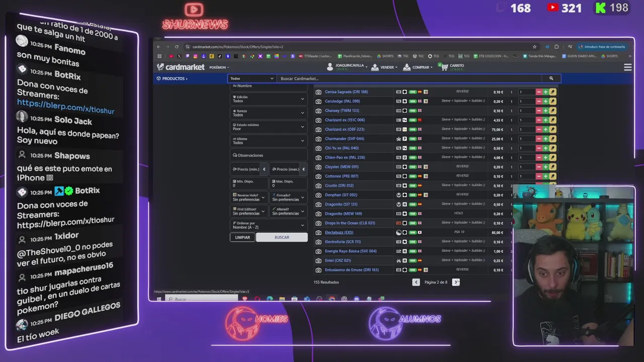The height and width of the screenshot is (362, 644).
Task: Open the File Explorer taskbar icon
Action: click(282, 299)
